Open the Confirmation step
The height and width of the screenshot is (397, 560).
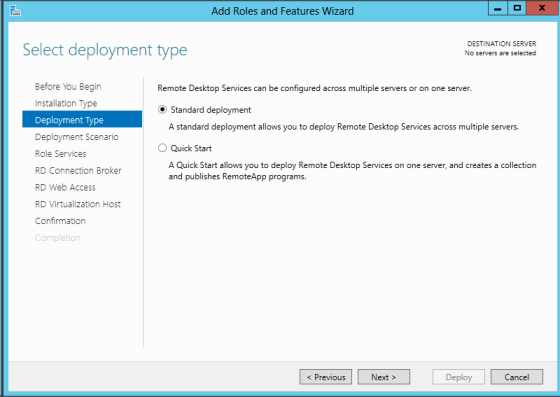pyautogui.click(x=60, y=221)
